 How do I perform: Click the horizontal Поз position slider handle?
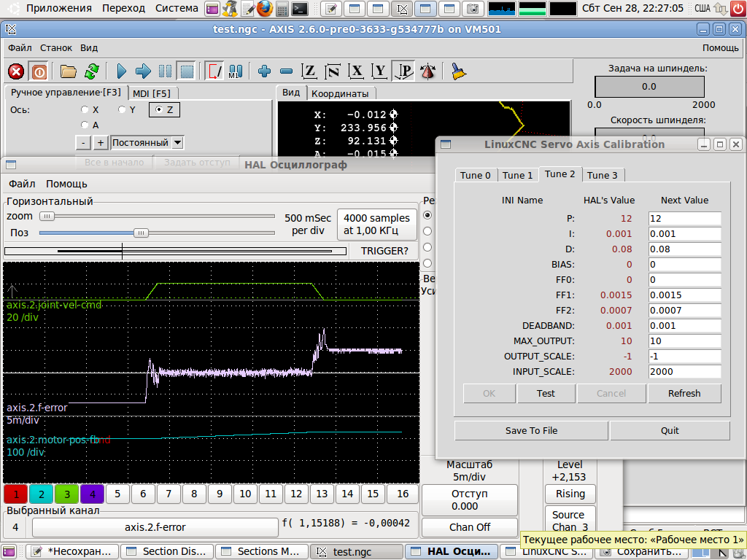coord(141,233)
